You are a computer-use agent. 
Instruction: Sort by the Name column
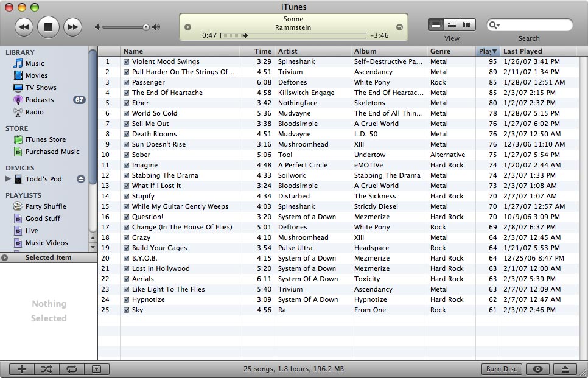pyautogui.click(x=179, y=51)
